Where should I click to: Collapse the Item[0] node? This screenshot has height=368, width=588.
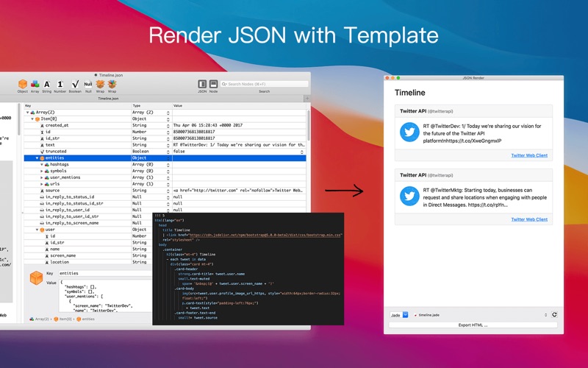[x=32, y=118]
